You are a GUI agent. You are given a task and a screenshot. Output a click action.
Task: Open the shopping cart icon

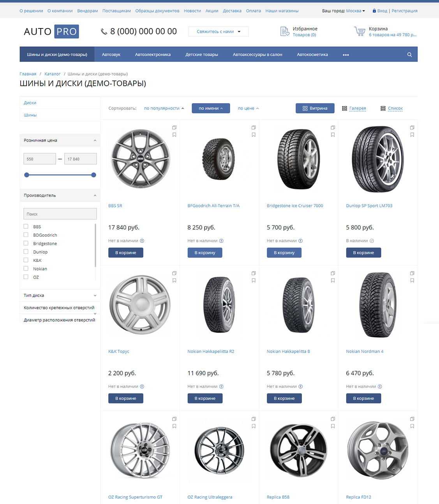click(360, 32)
